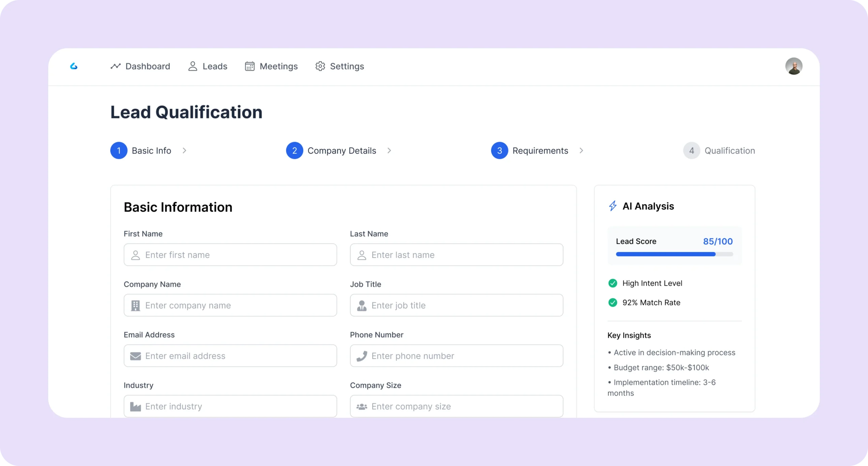Click the green check beside High Intent Level
Screen dimensions: 868x466
(613, 283)
